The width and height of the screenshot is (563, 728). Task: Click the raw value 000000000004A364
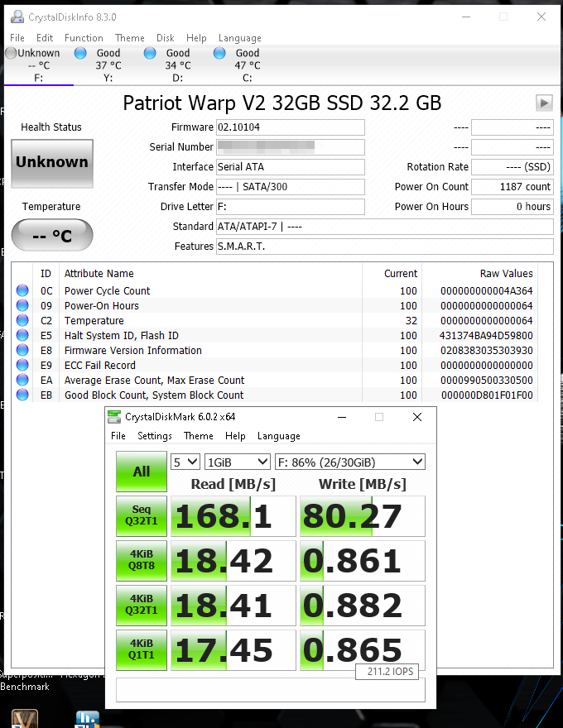point(486,290)
